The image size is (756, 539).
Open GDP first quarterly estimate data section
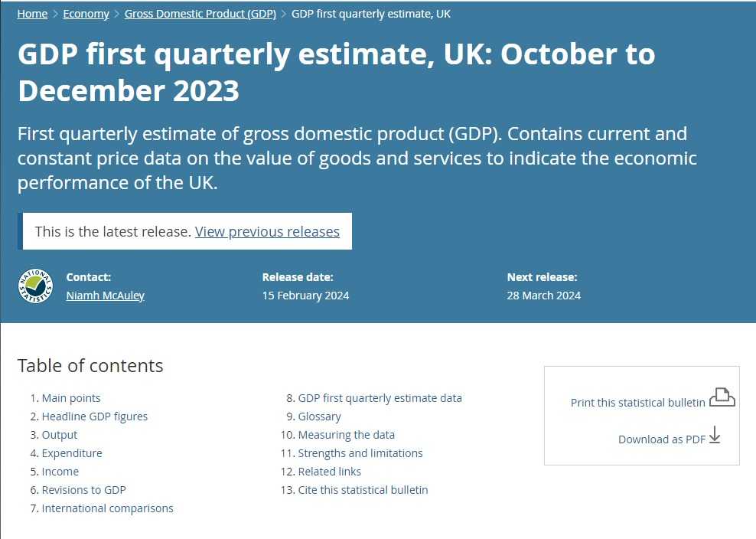click(x=380, y=398)
